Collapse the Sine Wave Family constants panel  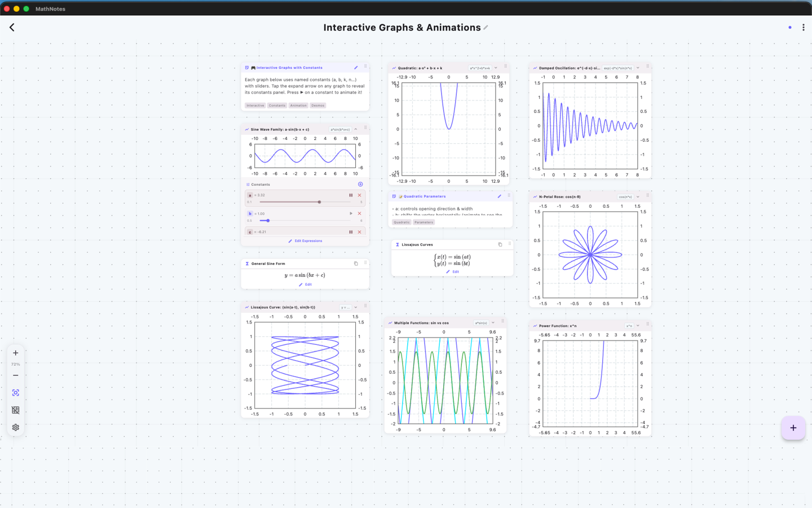[356, 129]
